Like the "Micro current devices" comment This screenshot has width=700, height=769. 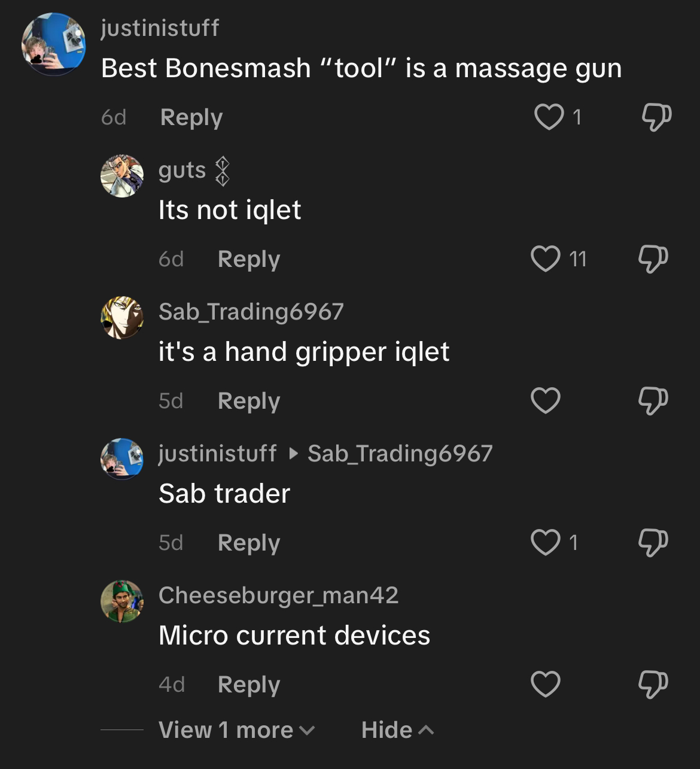[546, 684]
